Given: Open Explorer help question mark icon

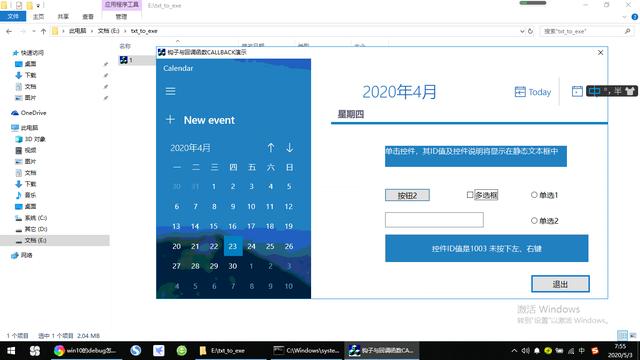Looking at the screenshot, I should coord(635,17).
